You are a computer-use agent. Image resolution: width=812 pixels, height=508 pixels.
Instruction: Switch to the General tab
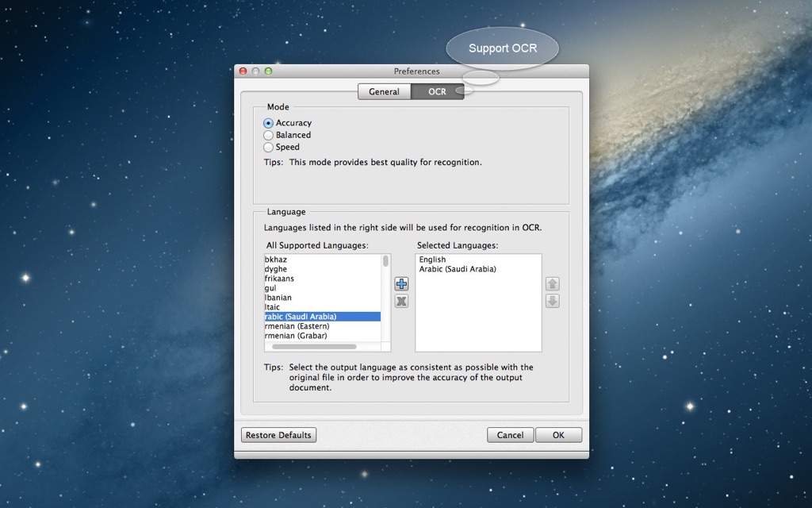tap(385, 92)
